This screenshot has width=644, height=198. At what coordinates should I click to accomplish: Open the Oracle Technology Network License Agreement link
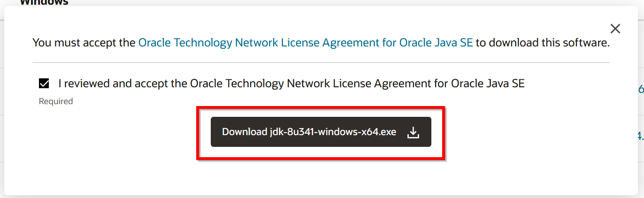(x=306, y=43)
